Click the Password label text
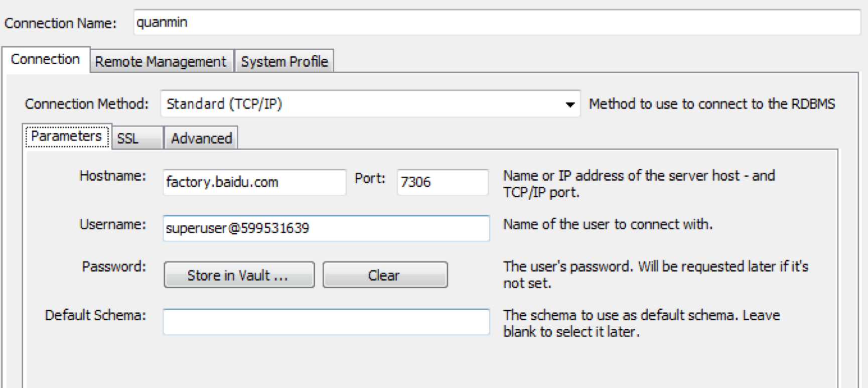 point(114,267)
